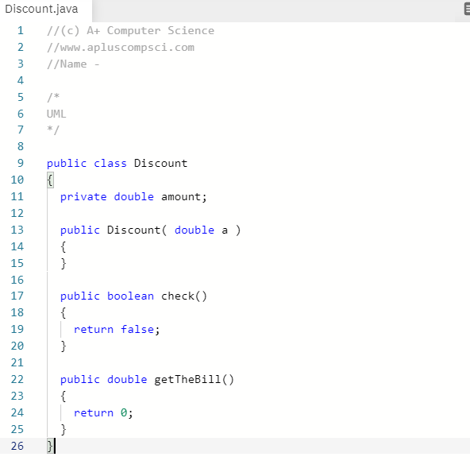Click the closing brace on line 25

tap(63, 430)
